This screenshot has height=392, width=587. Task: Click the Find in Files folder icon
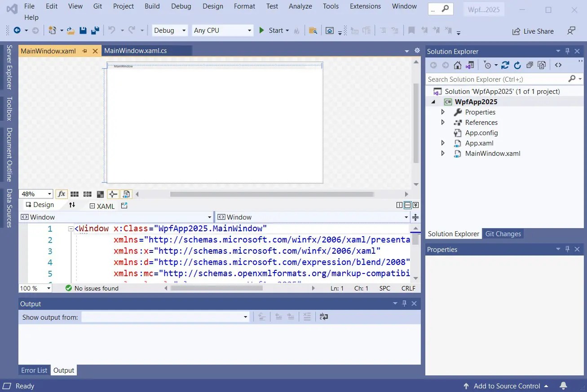point(313,31)
